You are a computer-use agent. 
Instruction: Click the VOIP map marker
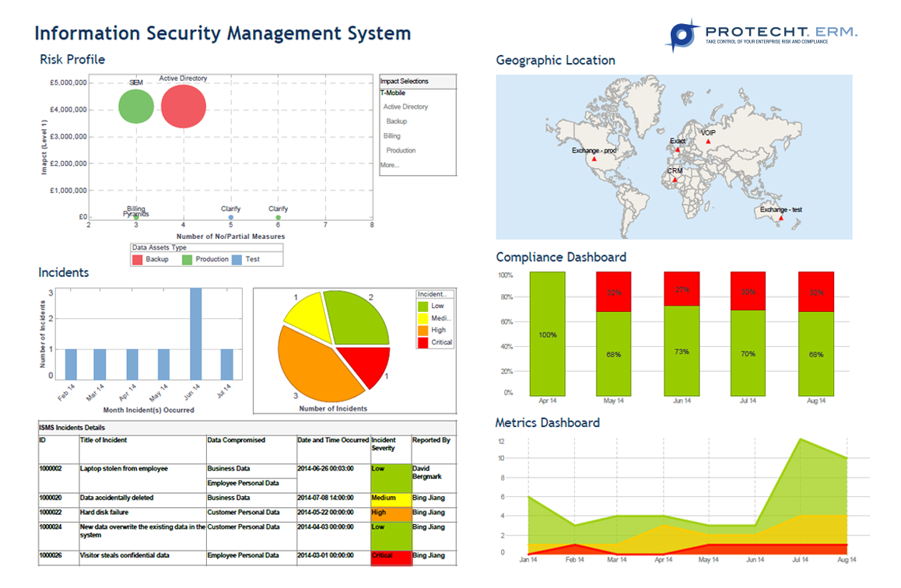point(706,142)
